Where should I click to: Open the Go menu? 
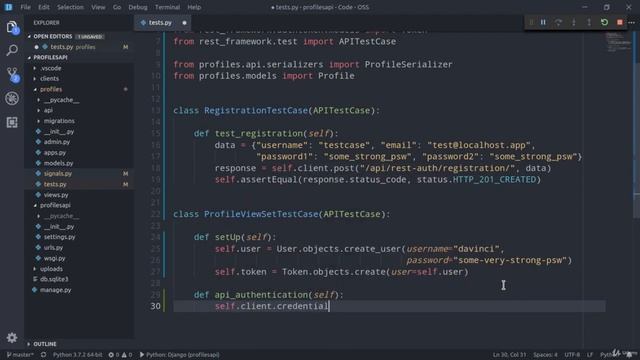click(117, 7)
